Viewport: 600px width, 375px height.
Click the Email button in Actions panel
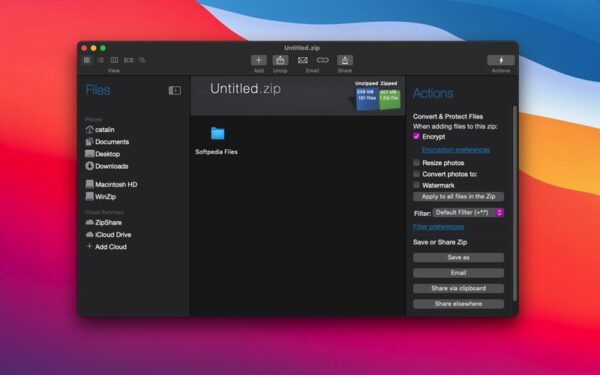coord(458,273)
